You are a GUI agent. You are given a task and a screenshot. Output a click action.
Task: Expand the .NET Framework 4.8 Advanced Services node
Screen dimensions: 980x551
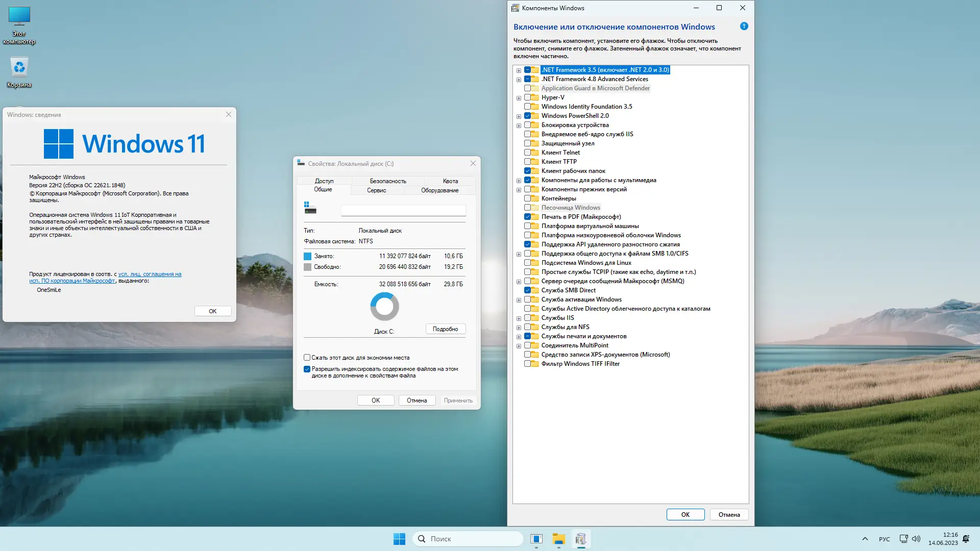coord(519,80)
